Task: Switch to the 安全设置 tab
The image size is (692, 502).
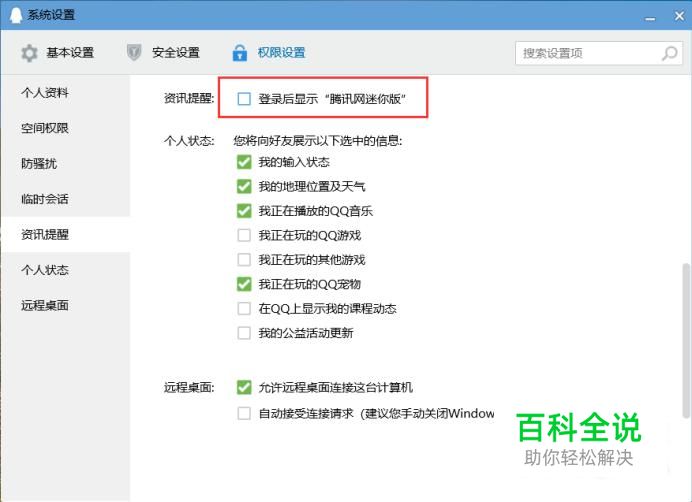Action: click(163, 53)
